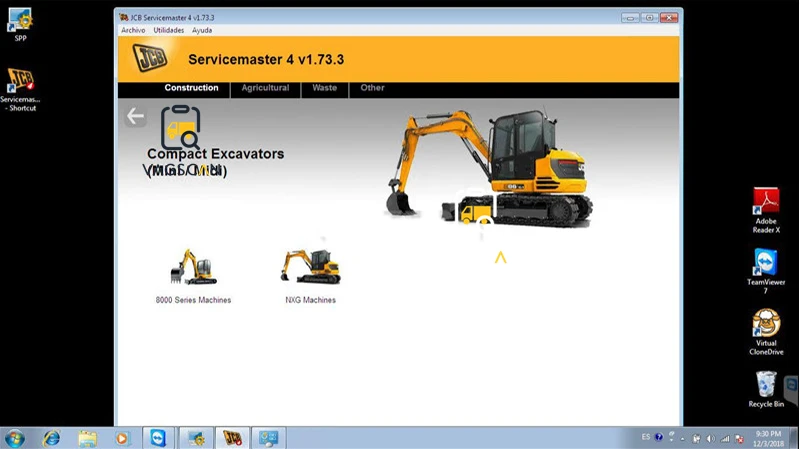Minimize the JCB Servicemaster window
Screen dimensions: 800x449
point(631,18)
